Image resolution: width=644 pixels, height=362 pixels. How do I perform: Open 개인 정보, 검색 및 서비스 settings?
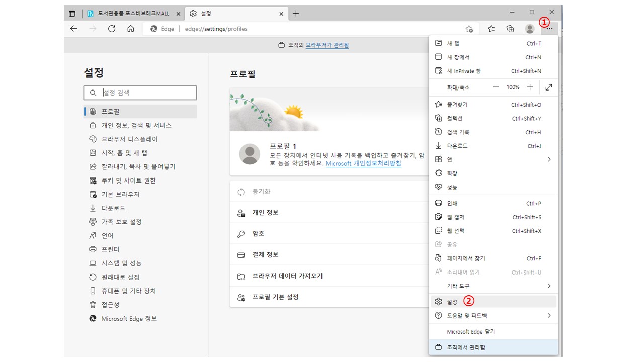pyautogui.click(x=136, y=125)
